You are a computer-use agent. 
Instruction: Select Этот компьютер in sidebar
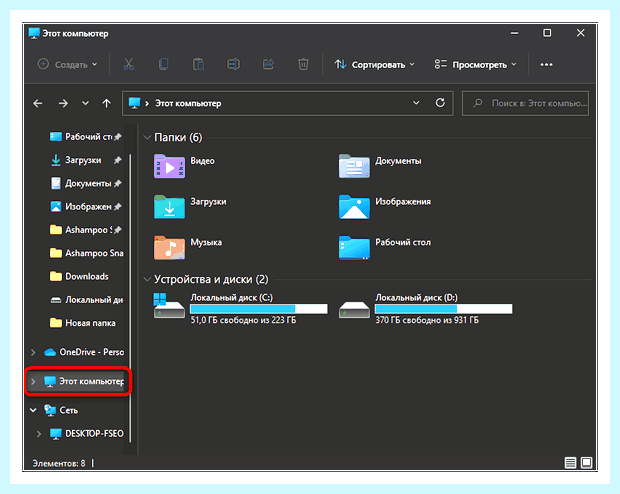coord(84,381)
